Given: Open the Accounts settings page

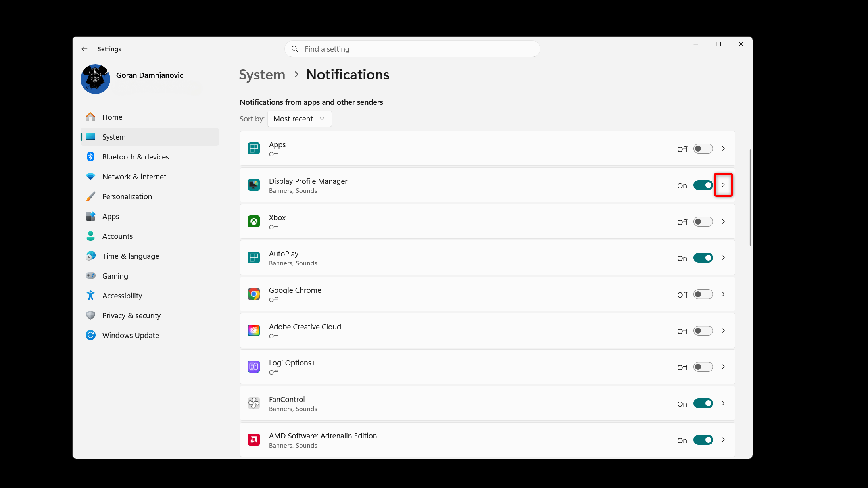Looking at the screenshot, I should (150, 236).
